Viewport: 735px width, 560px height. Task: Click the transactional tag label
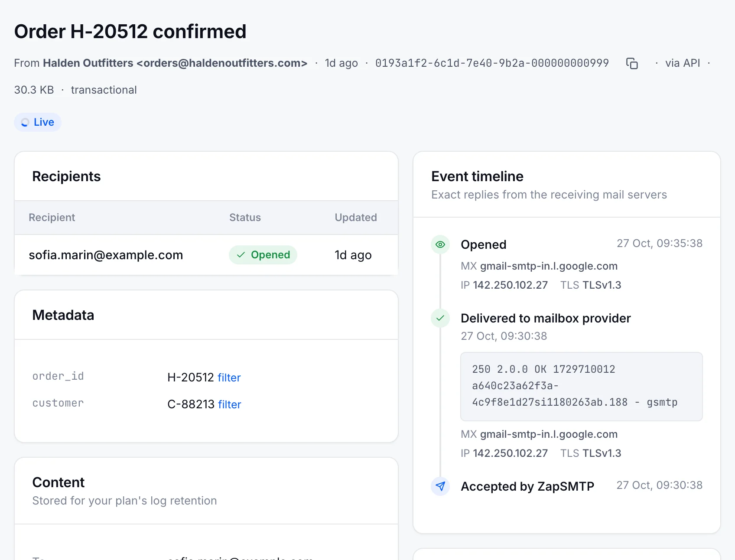pos(104,90)
